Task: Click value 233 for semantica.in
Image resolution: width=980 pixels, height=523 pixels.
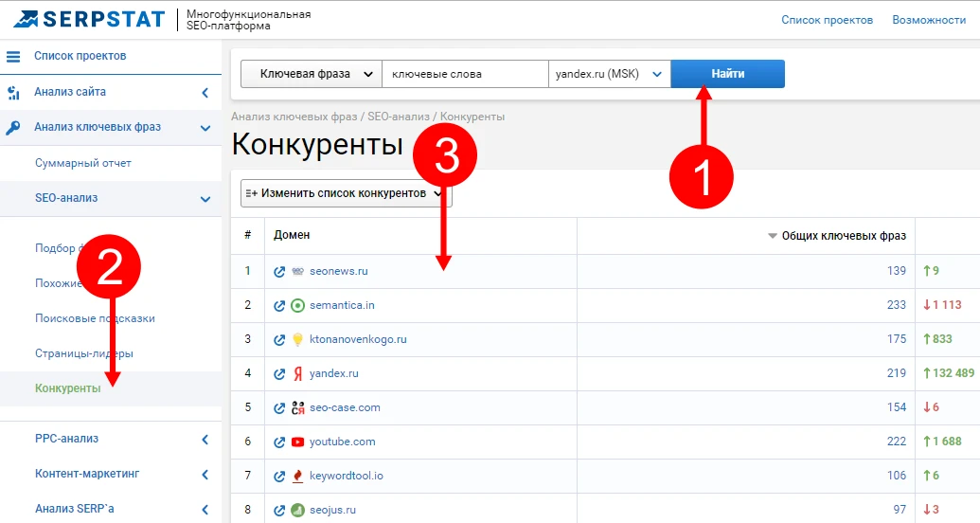Action: click(897, 305)
